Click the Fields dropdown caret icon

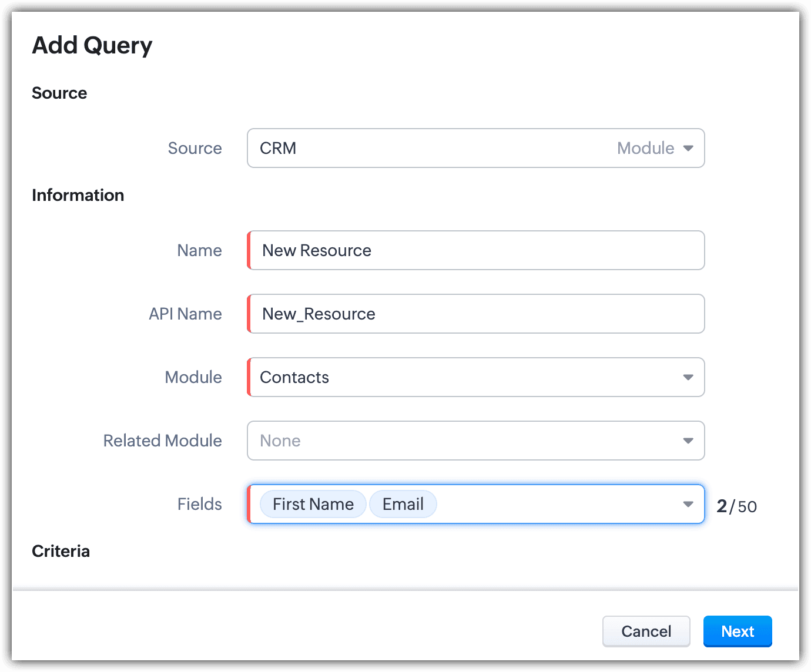pyautogui.click(x=688, y=504)
